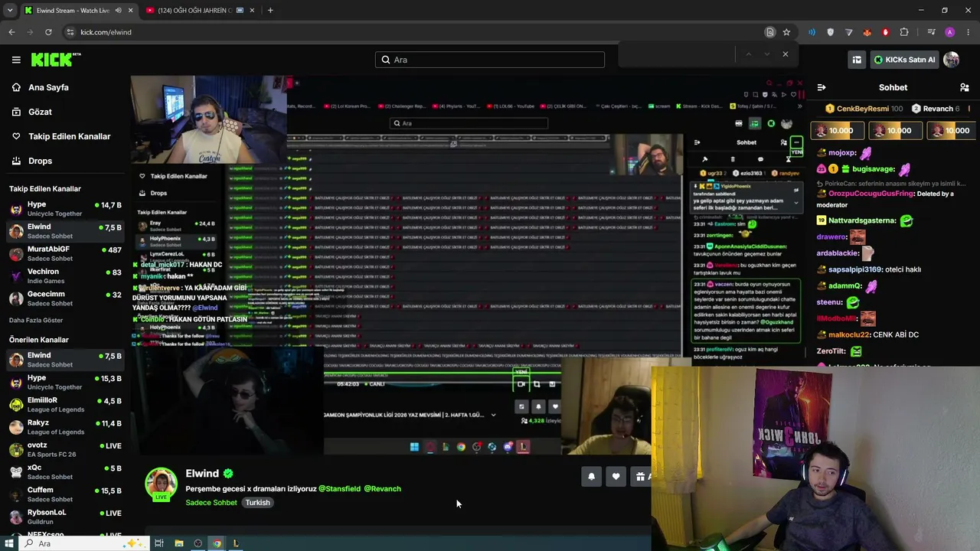Select Revanch in the gift leaderboard

[x=936, y=109]
